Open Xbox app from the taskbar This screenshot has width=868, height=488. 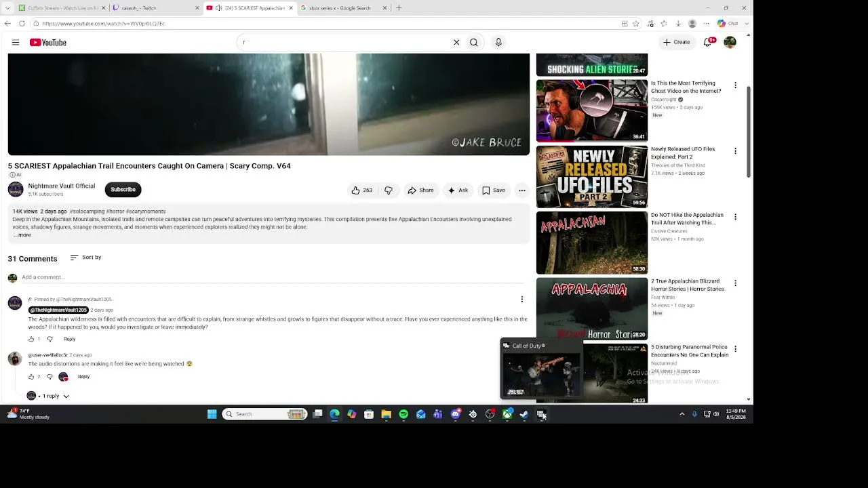pos(507,414)
